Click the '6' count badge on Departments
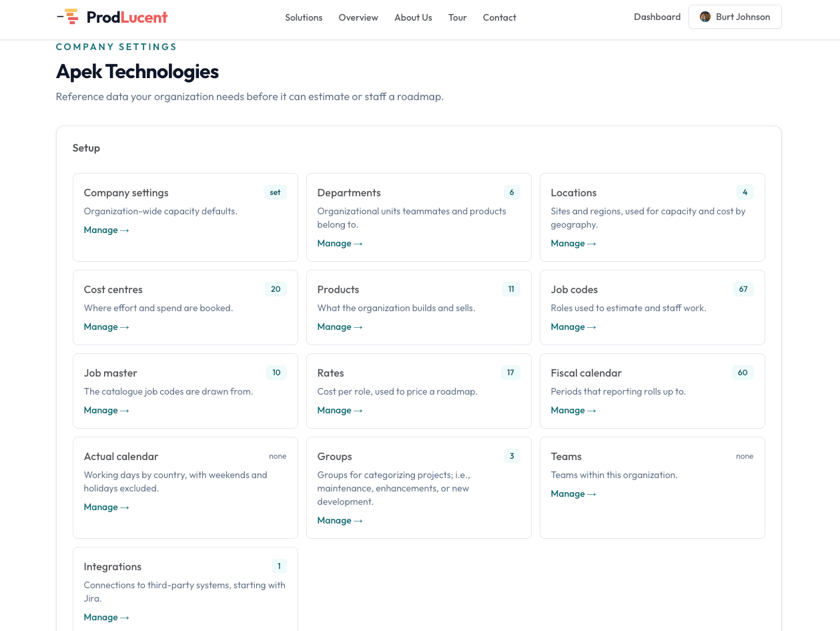 coord(512,192)
